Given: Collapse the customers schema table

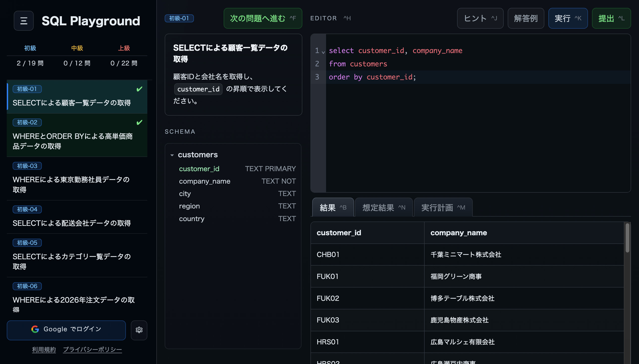Looking at the screenshot, I should coord(172,155).
